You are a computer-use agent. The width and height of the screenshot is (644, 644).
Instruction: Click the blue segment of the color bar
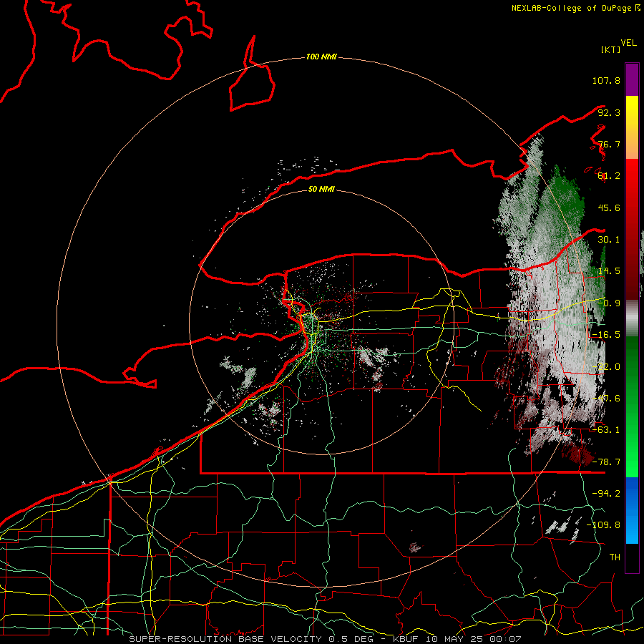[632, 510]
